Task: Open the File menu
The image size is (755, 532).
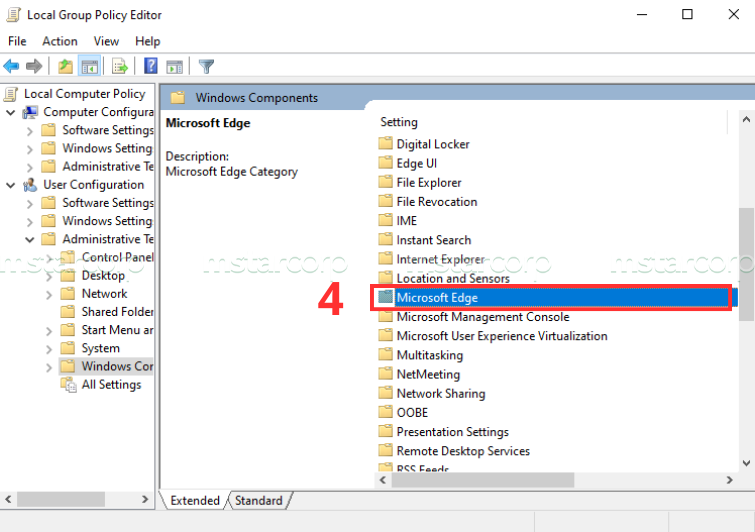Action: tap(17, 41)
